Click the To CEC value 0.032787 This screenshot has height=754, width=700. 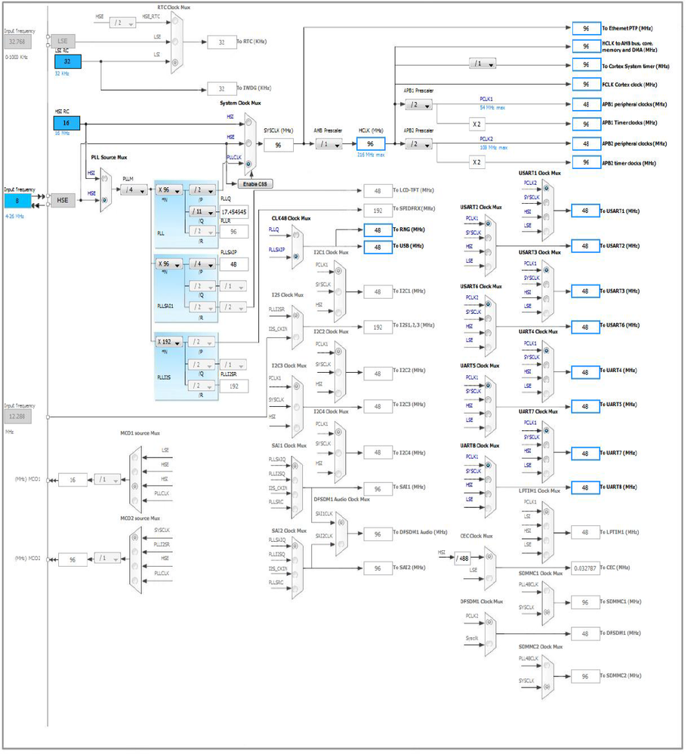585,568
